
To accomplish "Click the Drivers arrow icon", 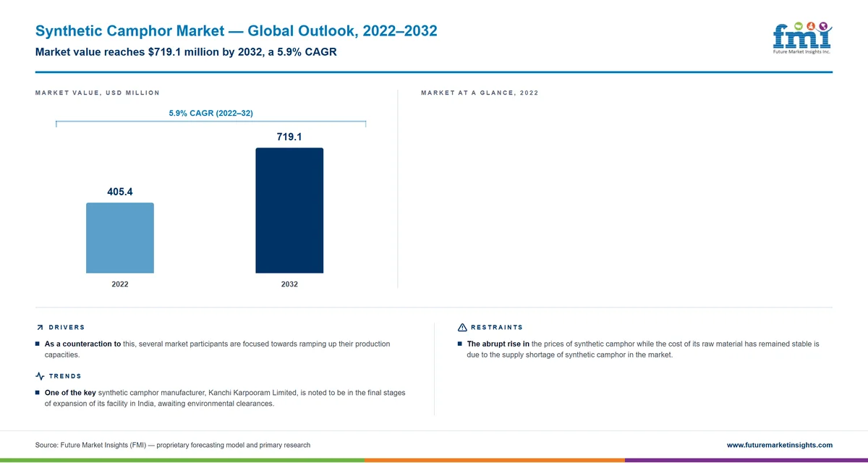I will pos(39,328).
